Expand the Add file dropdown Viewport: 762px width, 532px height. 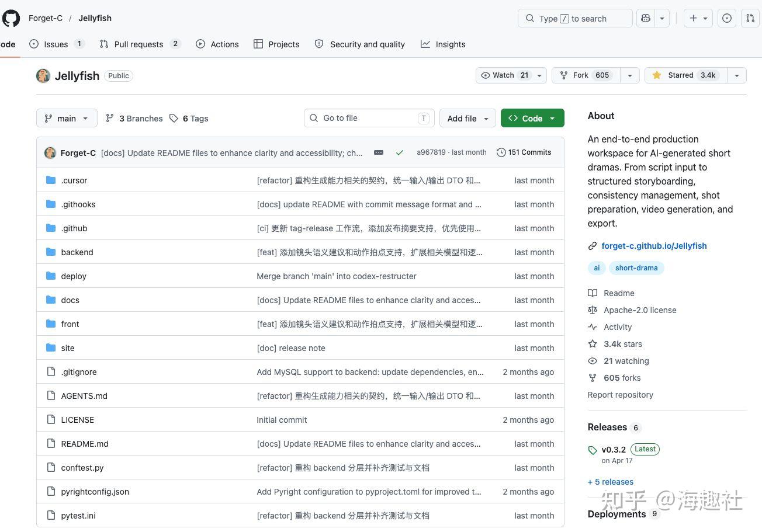467,118
